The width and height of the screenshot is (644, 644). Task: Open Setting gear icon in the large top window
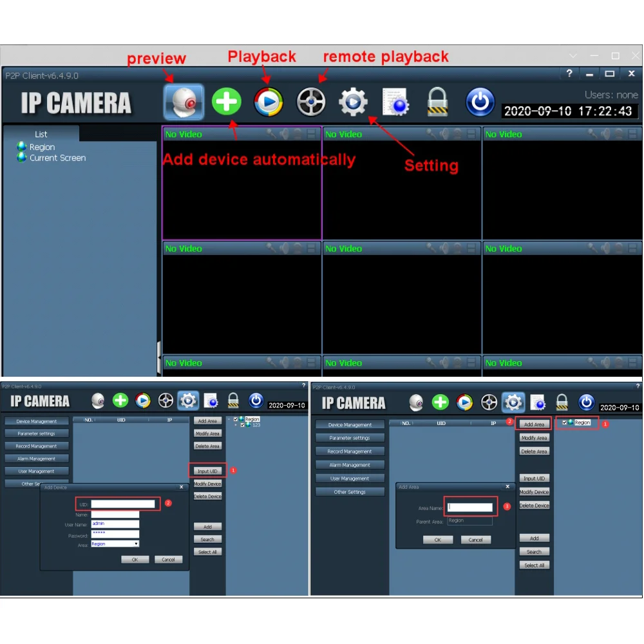point(353,102)
